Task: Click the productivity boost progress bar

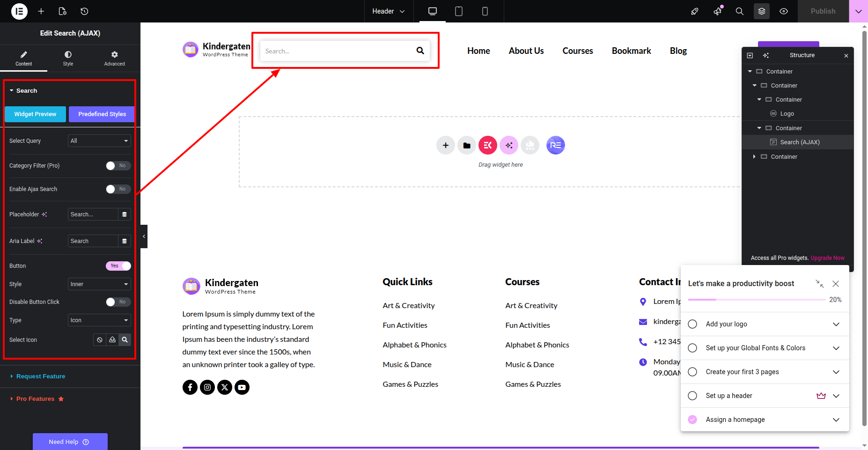Action: click(x=756, y=300)
